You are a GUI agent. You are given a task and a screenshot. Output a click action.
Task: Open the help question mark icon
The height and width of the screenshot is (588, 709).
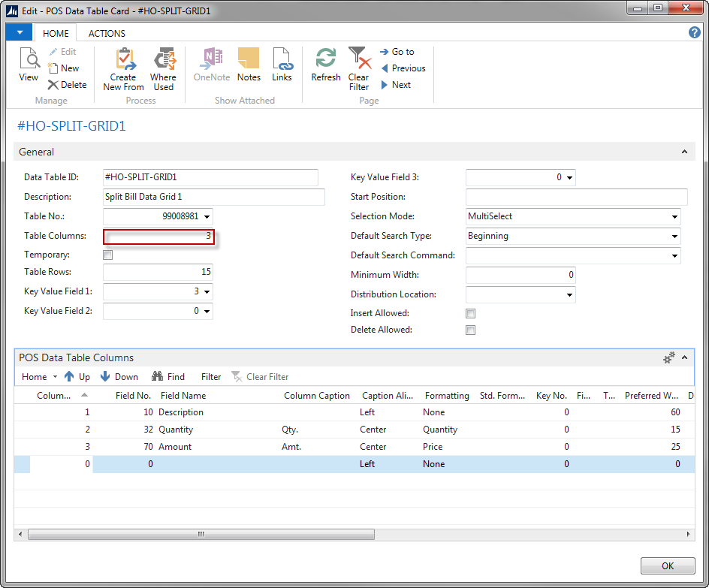click(x=695, y=32)
